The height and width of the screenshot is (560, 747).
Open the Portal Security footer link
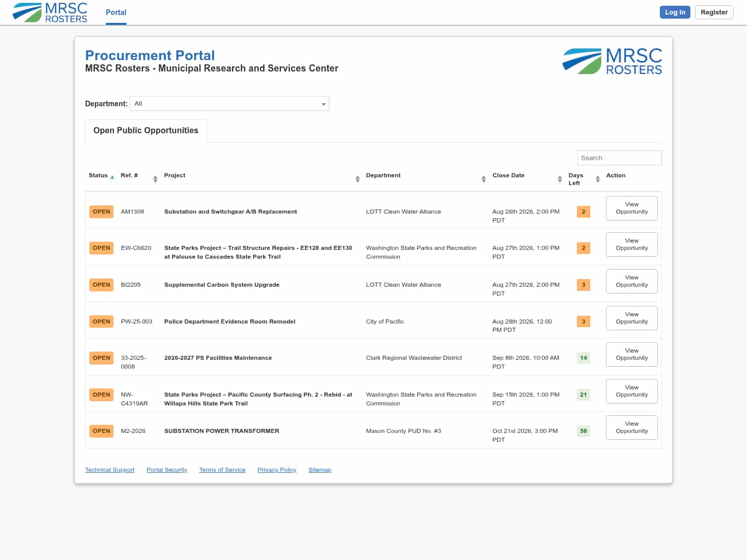pos(167,470)
